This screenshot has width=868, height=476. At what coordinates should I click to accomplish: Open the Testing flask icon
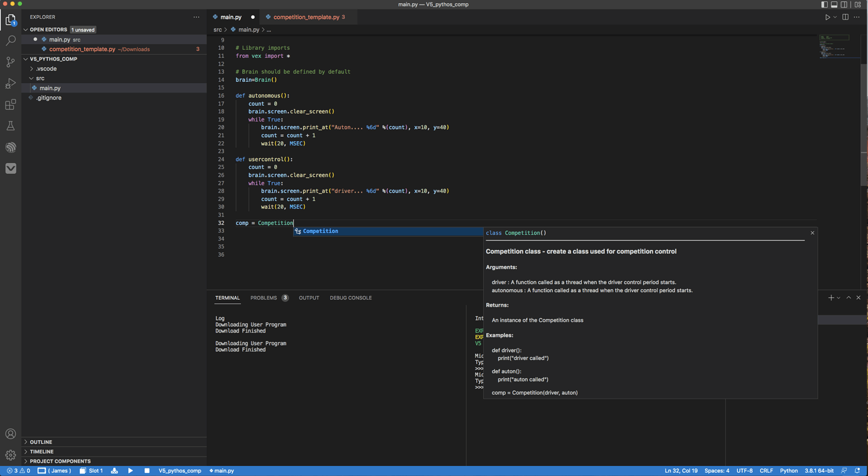pos(11,126)
